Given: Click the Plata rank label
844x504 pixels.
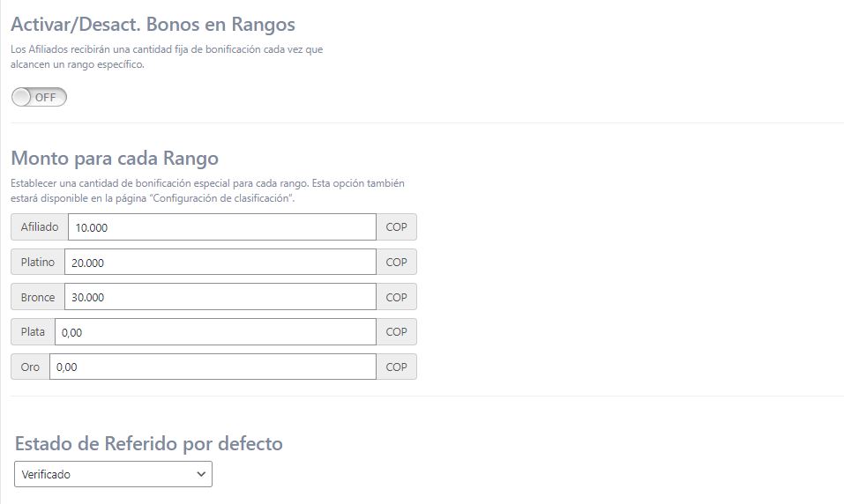Looking at the screenshot, I should pos(33,332).
